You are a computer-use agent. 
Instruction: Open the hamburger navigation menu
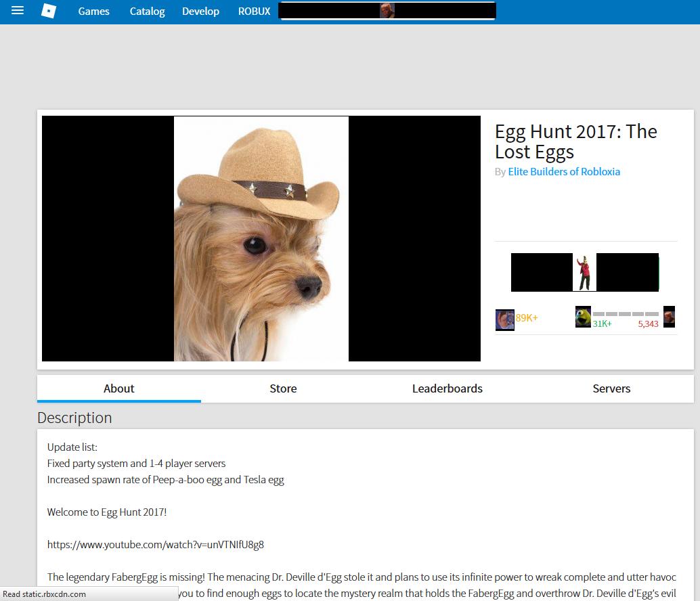(18, 11)
